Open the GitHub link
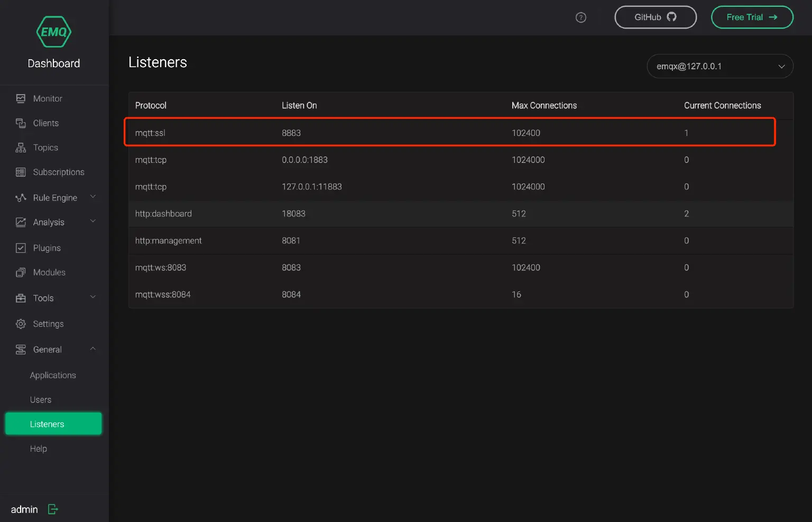 tap(655, 17)
